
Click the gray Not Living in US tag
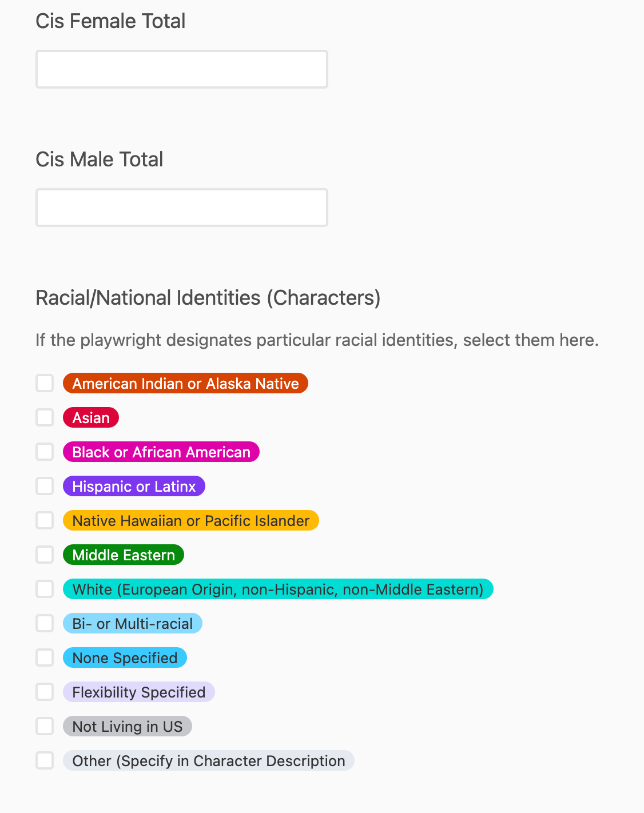[128, 726]
